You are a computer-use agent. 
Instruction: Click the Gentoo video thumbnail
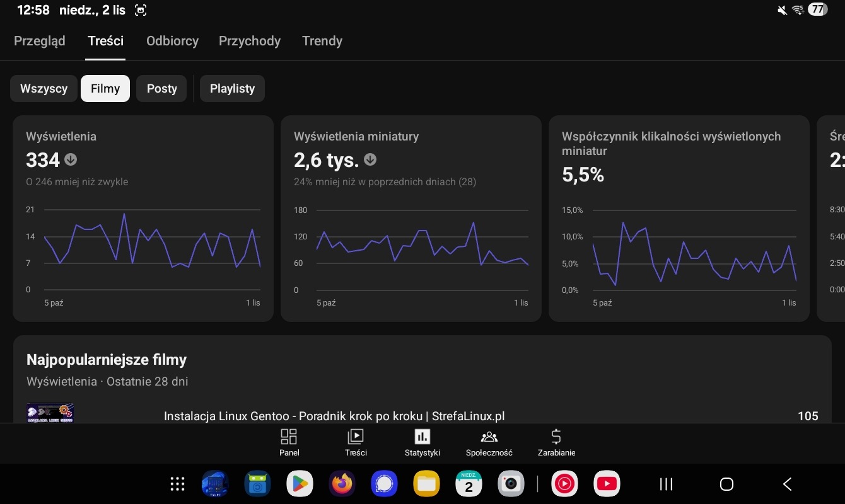(50, 413)
